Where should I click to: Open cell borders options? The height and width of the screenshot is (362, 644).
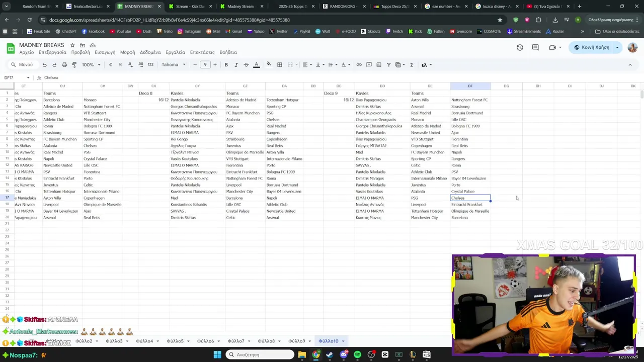point(280,65)
